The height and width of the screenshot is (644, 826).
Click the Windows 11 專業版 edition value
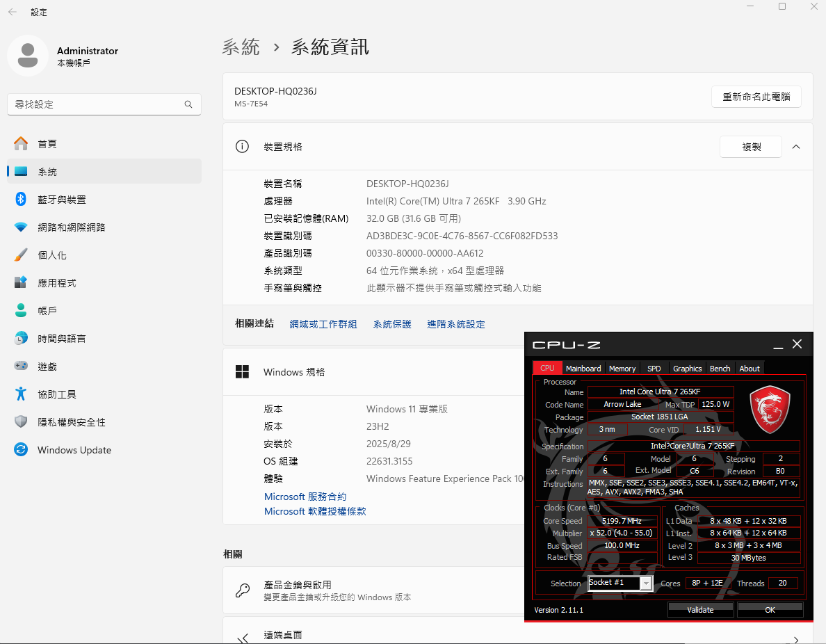coord(407,409)
